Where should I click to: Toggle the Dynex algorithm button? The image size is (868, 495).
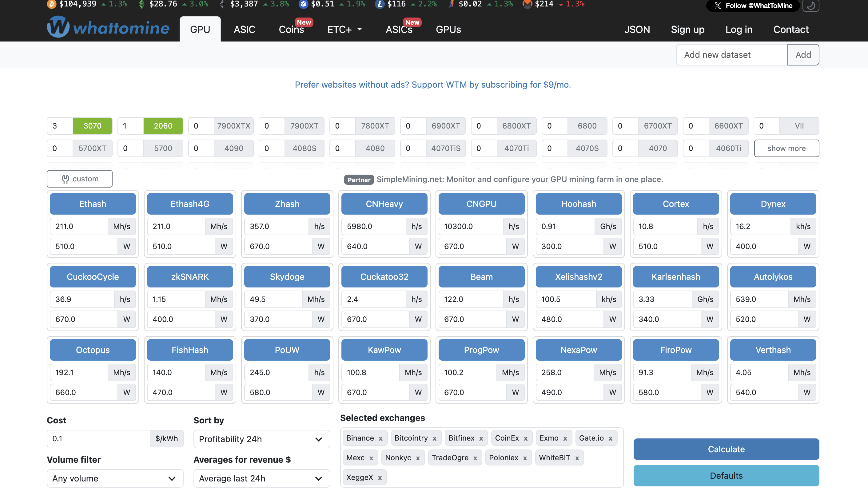(773, 204)
